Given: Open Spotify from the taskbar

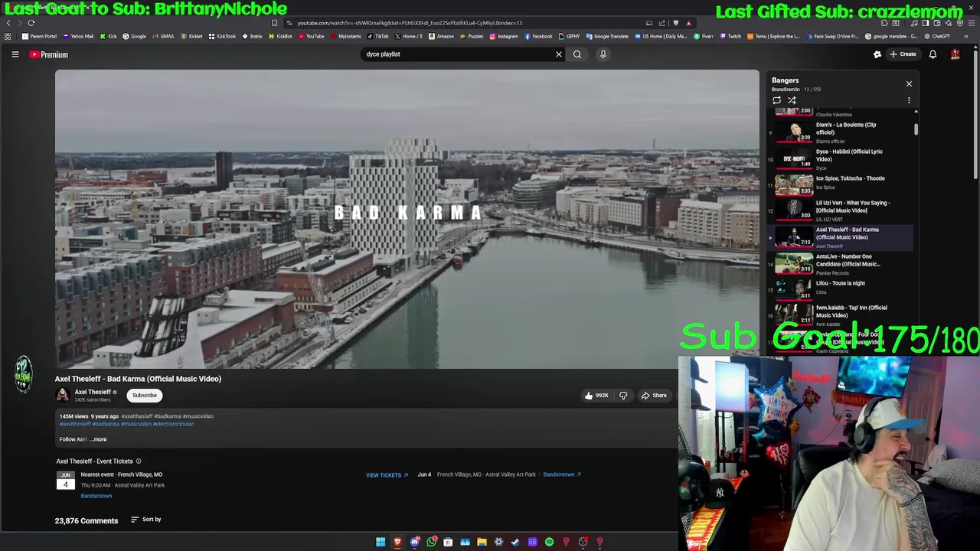Looking at the screenshot, I should 549,542.
